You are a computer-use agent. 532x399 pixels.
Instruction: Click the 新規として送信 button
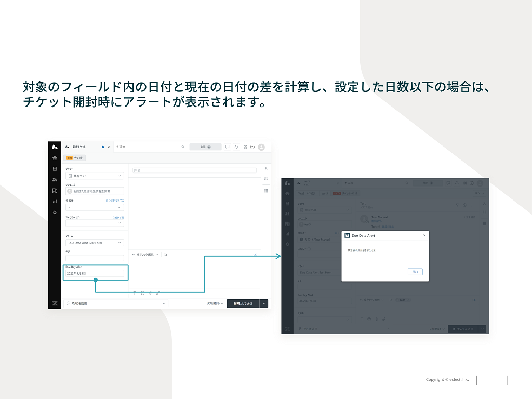(x=243, y=303)
